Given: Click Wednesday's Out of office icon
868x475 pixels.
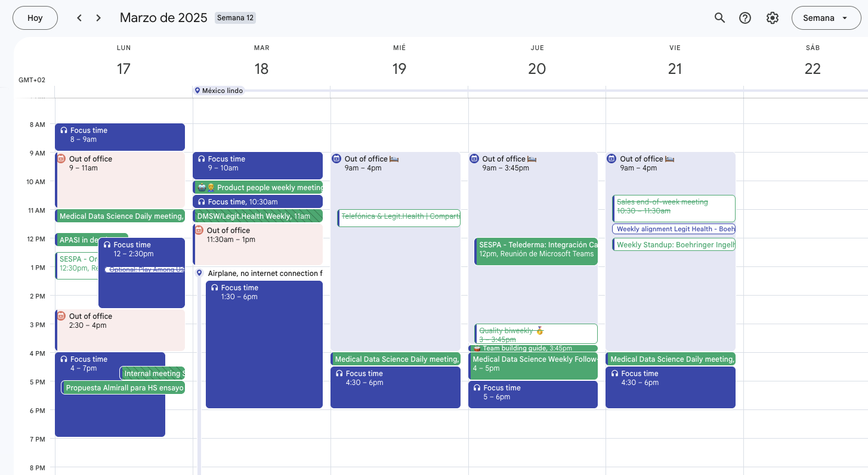Looking at the screenshot, I should [x=336, y=159].
